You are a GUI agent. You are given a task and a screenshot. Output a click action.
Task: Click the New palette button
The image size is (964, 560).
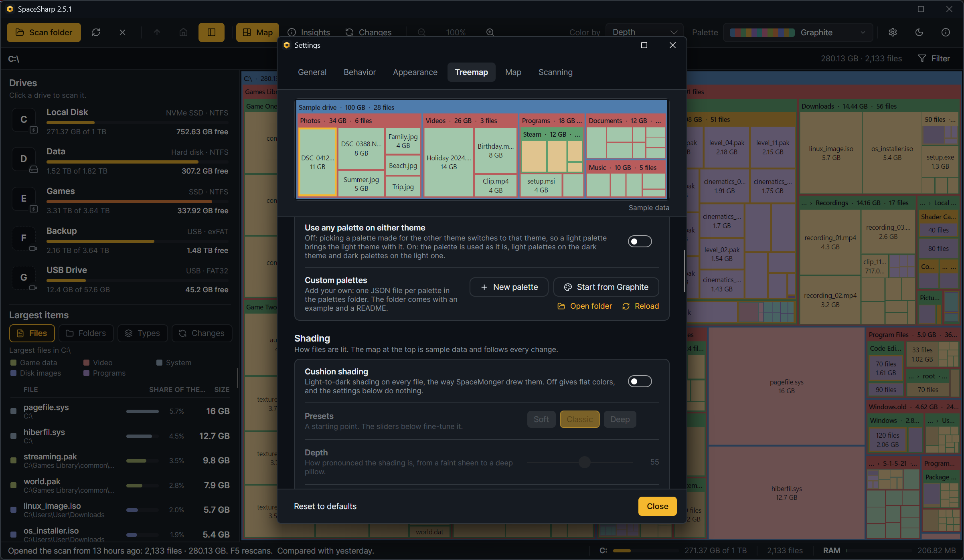point(509,287)
